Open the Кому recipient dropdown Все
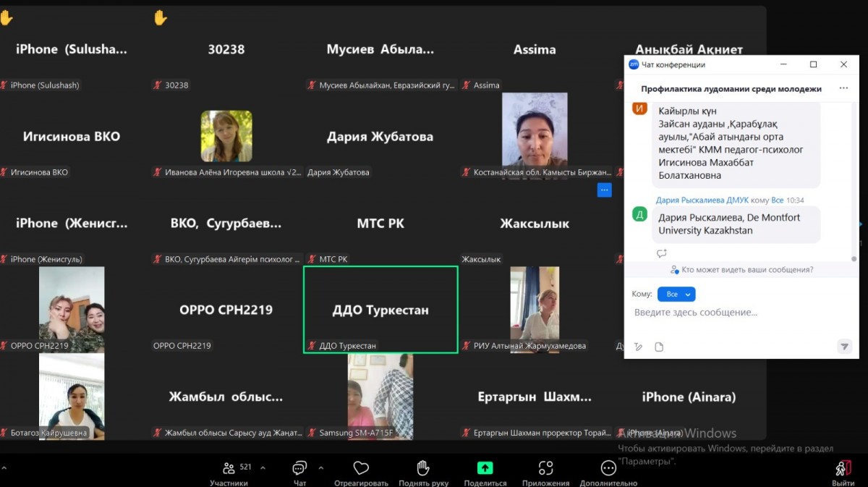 pyautogui.click(x=676, y=295)
